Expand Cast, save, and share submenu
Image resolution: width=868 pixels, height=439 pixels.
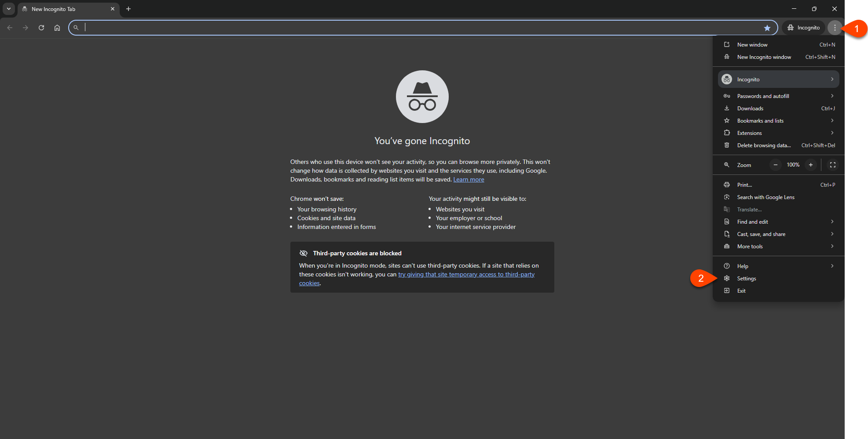[x=778, y=234]
